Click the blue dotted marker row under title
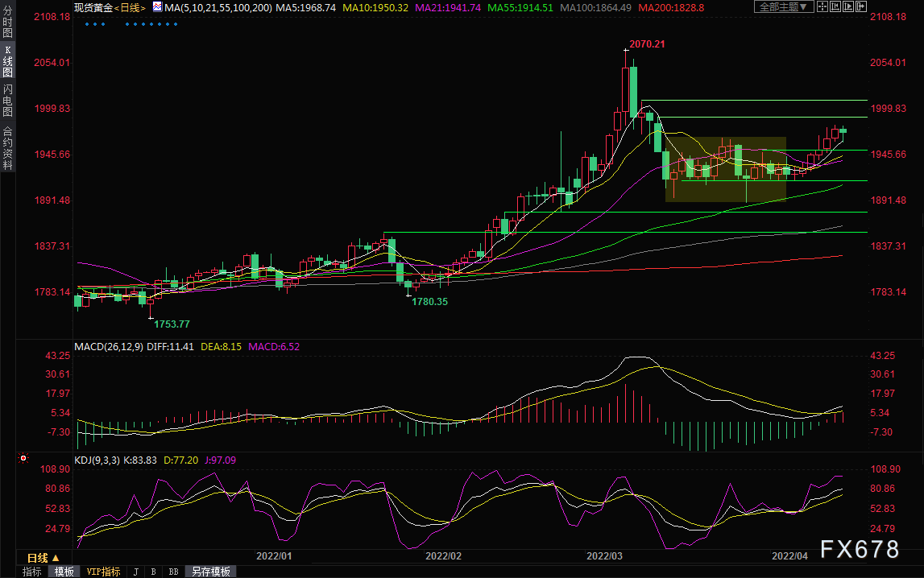This screenshot has width=924, height=578. click(131, 24)
